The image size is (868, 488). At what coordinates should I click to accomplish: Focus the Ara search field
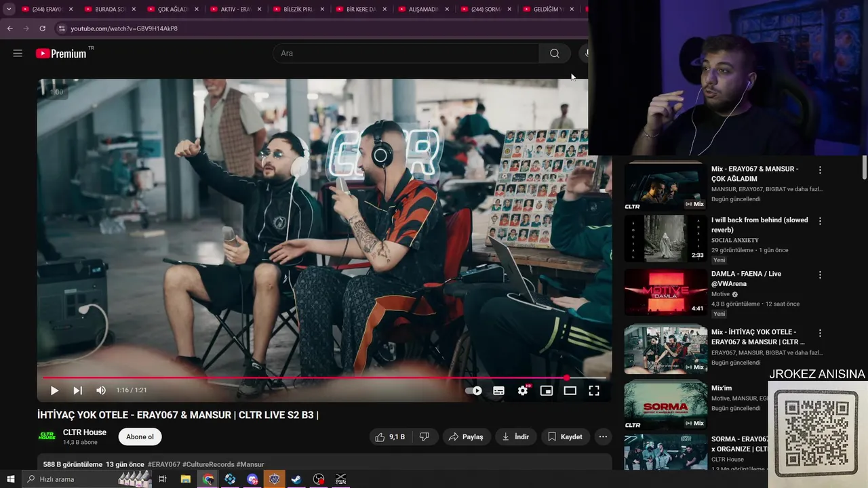(x=406, y=54)
